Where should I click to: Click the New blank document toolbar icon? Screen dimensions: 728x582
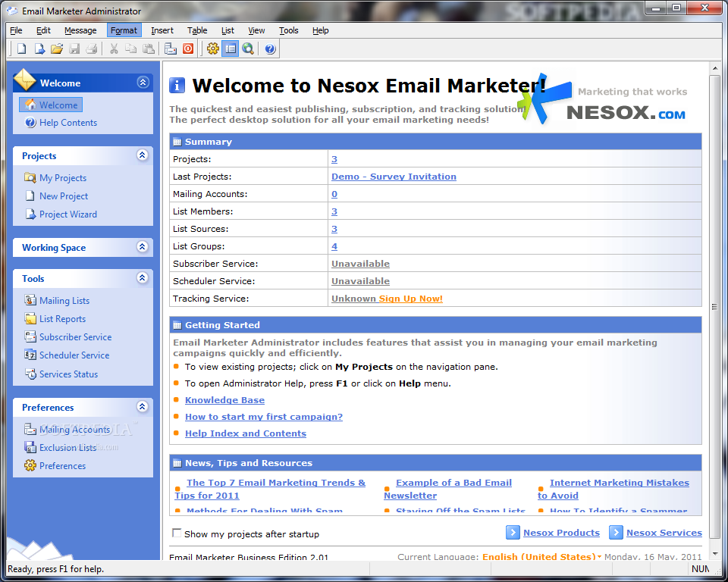(21, 48)
